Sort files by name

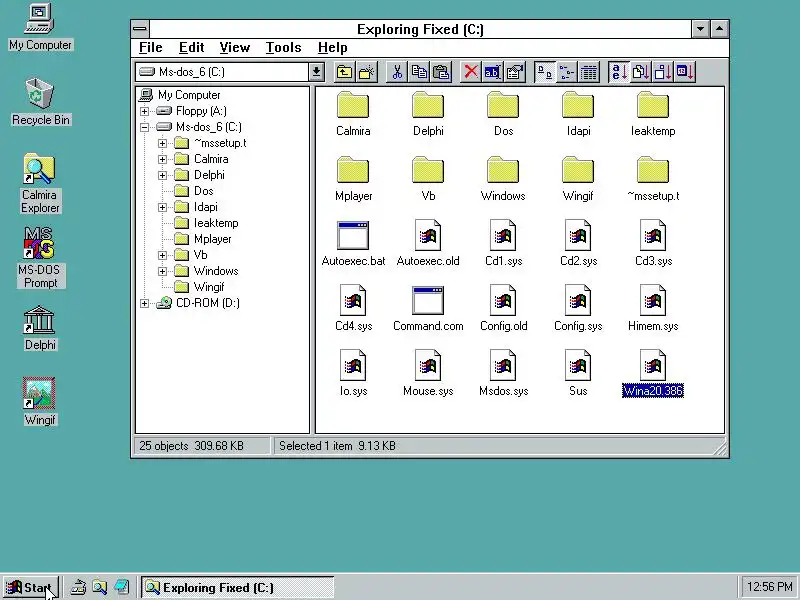619,72
